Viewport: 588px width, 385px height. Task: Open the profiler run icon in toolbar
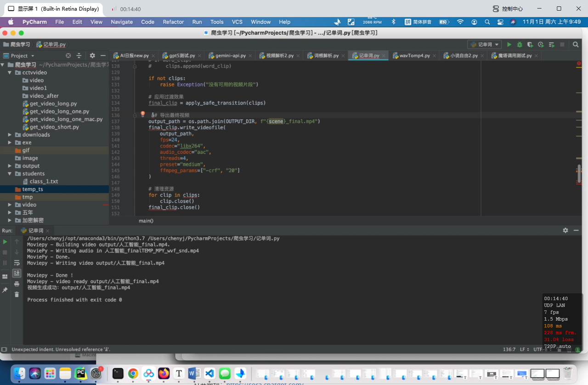coord(541,45)
